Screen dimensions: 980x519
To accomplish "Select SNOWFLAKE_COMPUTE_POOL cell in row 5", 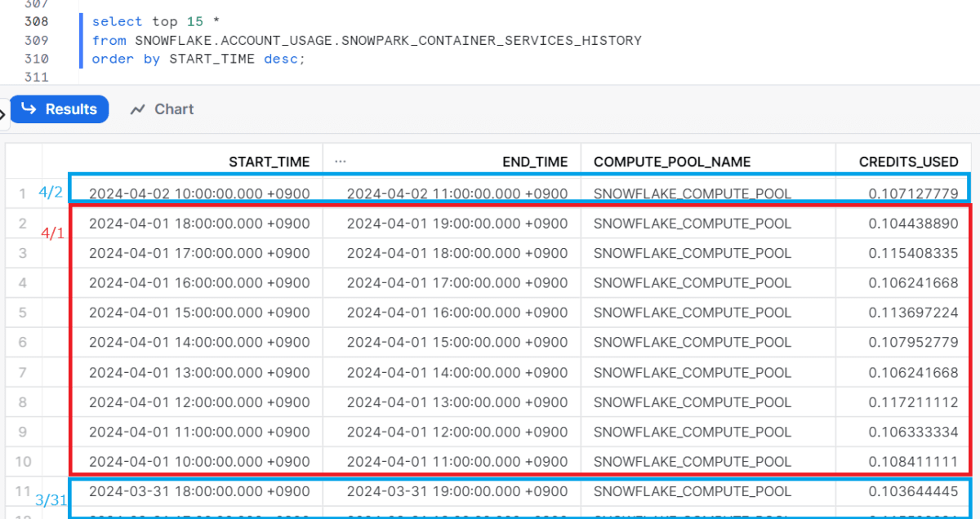I will coord(693,313).
